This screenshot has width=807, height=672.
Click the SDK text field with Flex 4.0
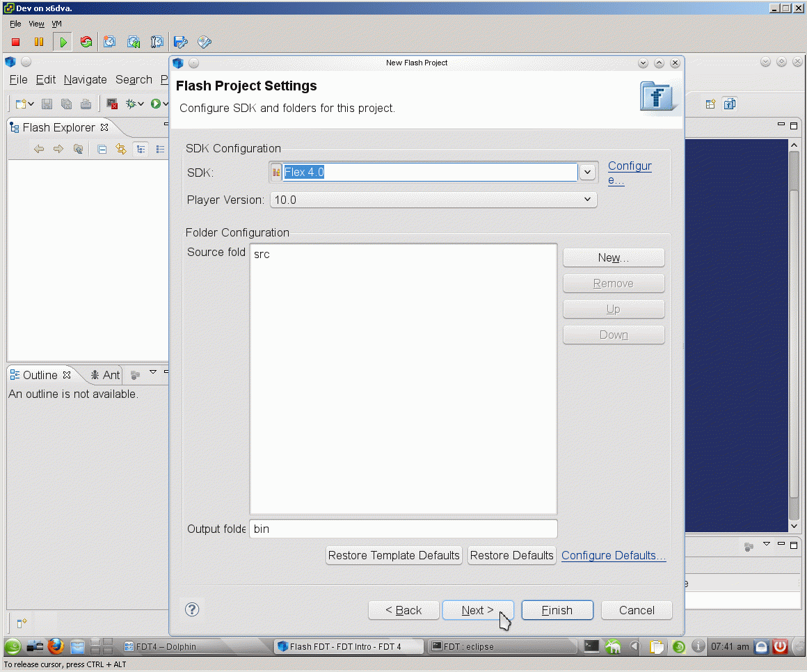(x=430, y=172)
